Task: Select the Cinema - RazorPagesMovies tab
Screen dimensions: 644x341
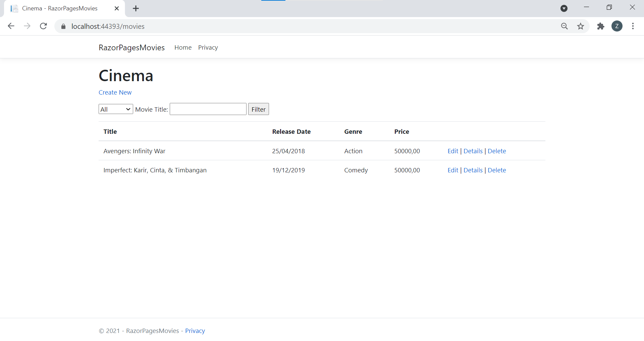Action: (60, 8)
